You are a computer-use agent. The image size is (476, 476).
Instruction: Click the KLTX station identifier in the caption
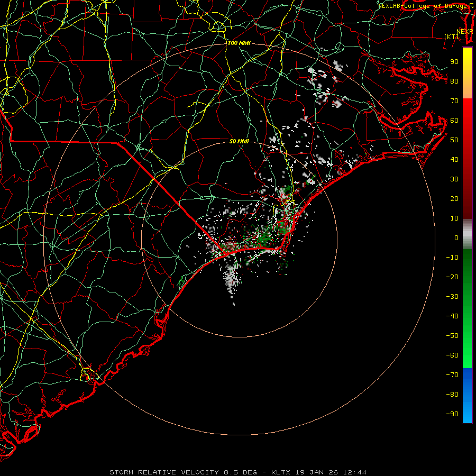click(x=281, y=472)
